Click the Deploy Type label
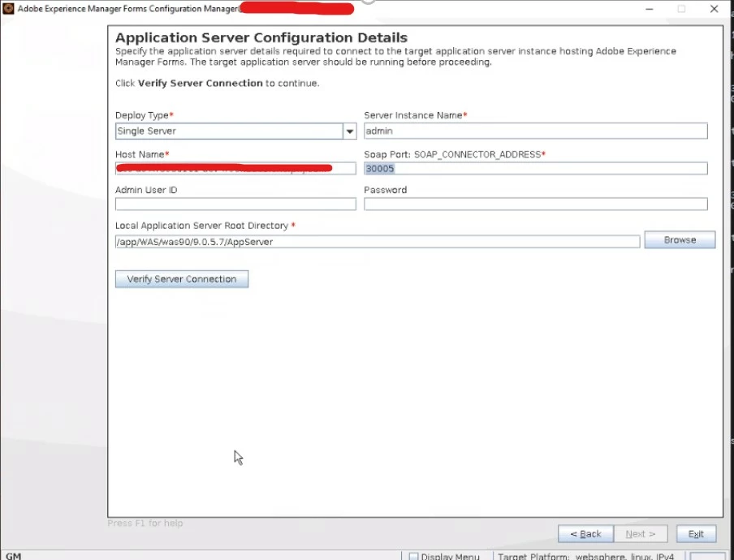Viewport: 734px width, 560px height. (145, 115)
